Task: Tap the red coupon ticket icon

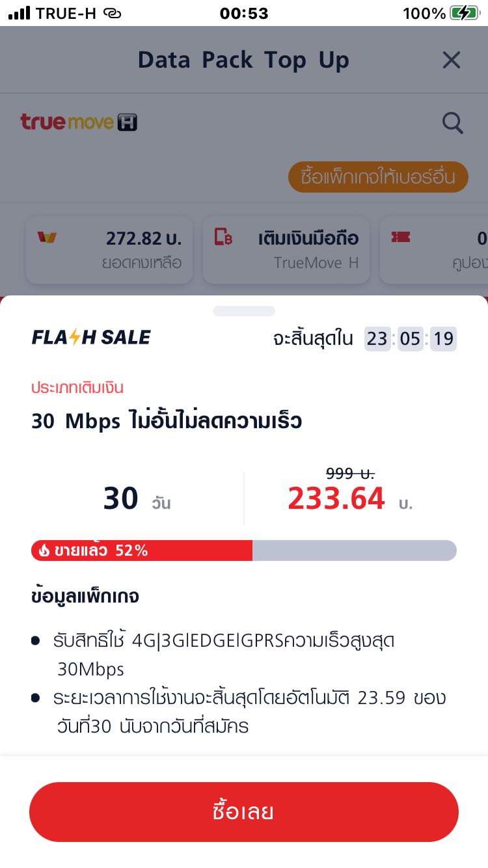Action: (401, 237)
